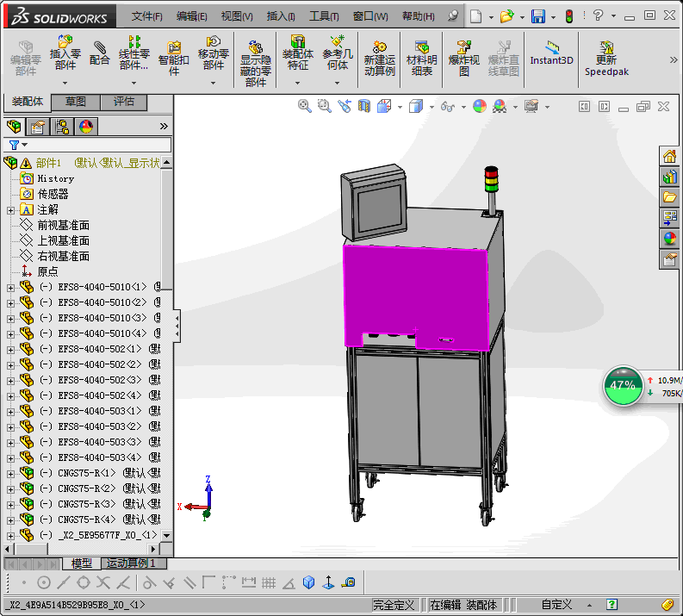Click the feature tree vertical scrollbar down arrow

166,535
